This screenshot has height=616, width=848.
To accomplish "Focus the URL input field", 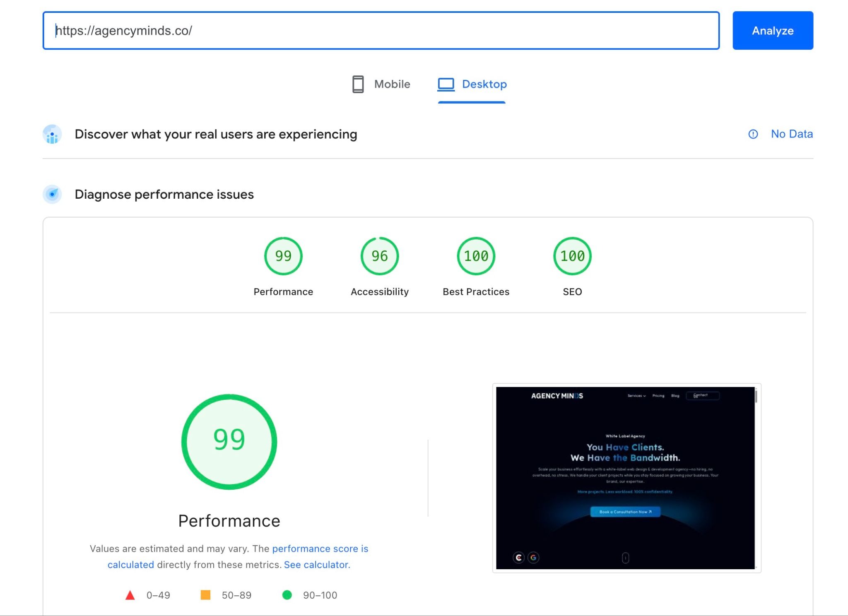I will [381, 31].
